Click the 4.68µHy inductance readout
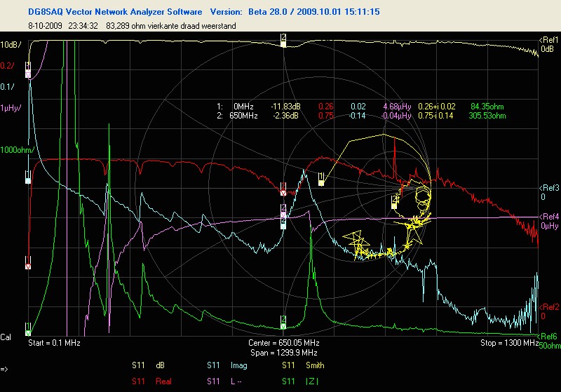Image resolution: width=561 pixels, height=392 pixels. 397,107
